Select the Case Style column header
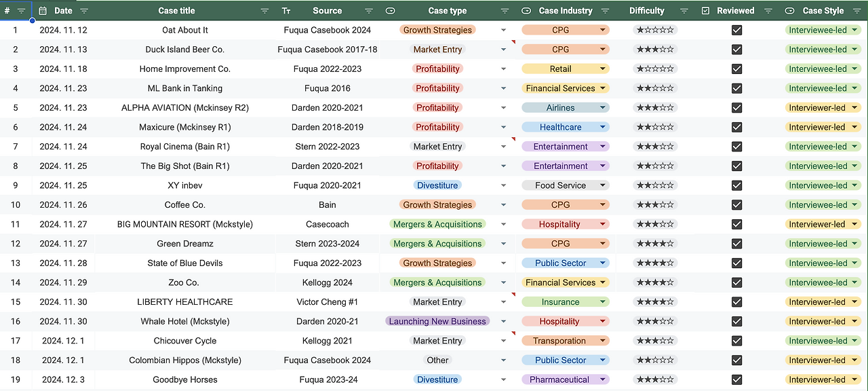The width and height of the screenshot is (868, 391). click(823, 11)
